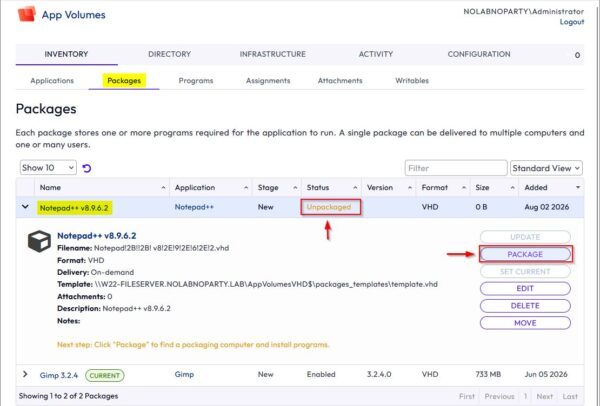The image size is (600, 406).
Task: Sort by the Application column header
Action: point(211,188)
